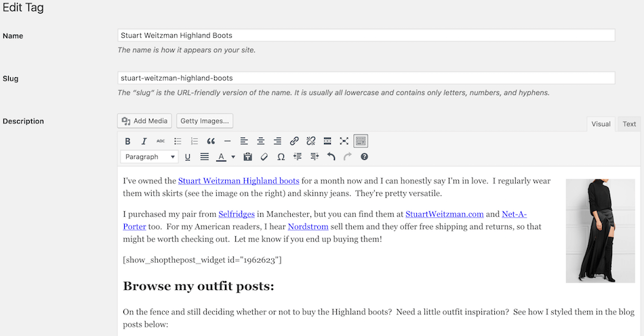The image size is (644, 336).
Task: Open the Net-A-Porter link
Action: coord(515,214)
